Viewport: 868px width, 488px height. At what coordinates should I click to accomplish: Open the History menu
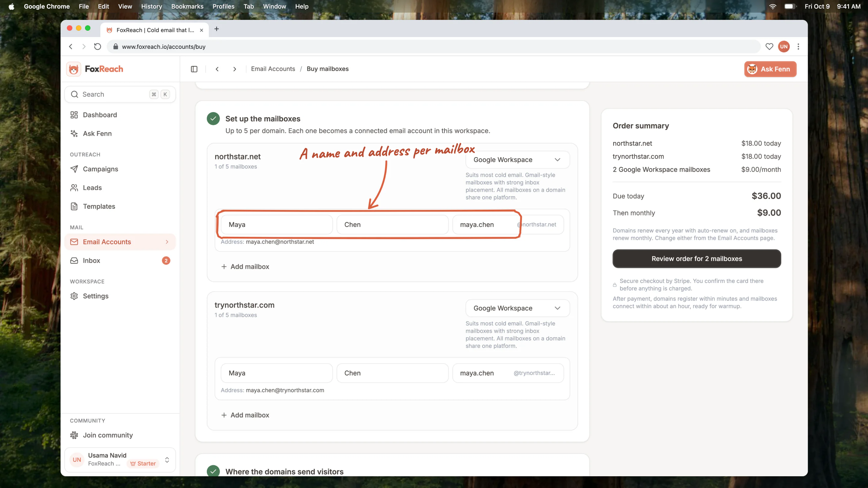tap(151, 6)
